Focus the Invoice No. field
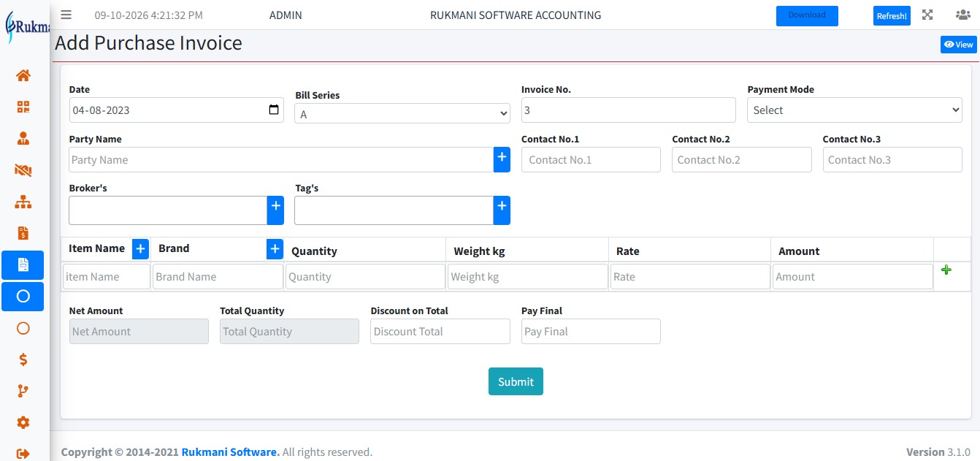 pos(628,110)
